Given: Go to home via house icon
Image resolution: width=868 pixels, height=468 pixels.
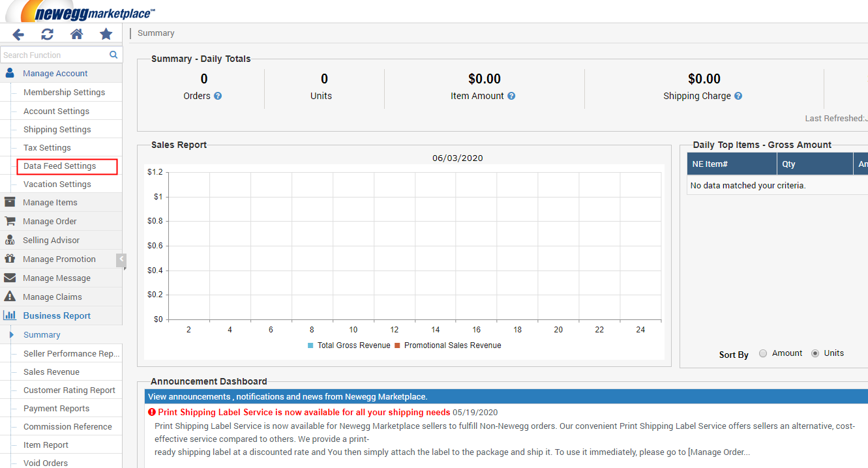Looking at the screenshot, I should [x=77, y=35].
